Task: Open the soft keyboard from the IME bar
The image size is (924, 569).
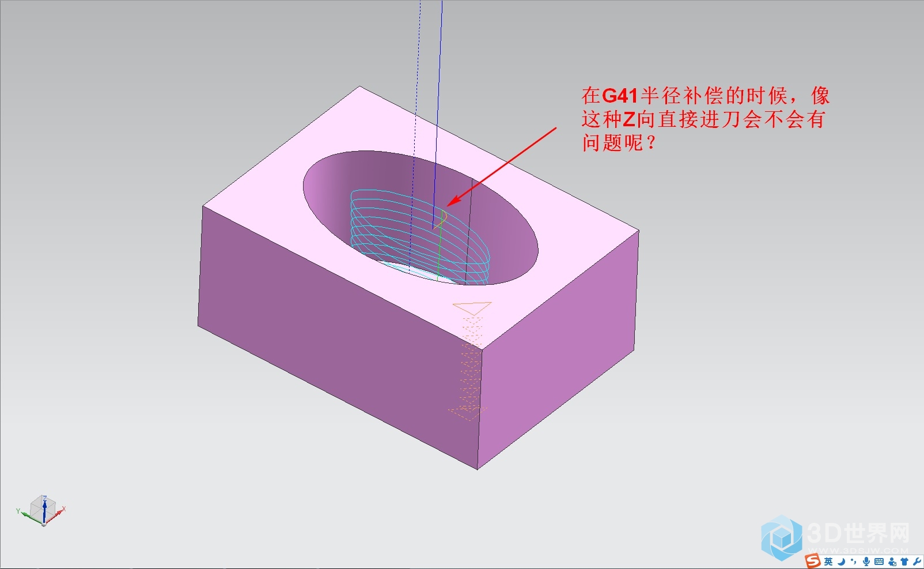Action: click(x=879, y=562)
